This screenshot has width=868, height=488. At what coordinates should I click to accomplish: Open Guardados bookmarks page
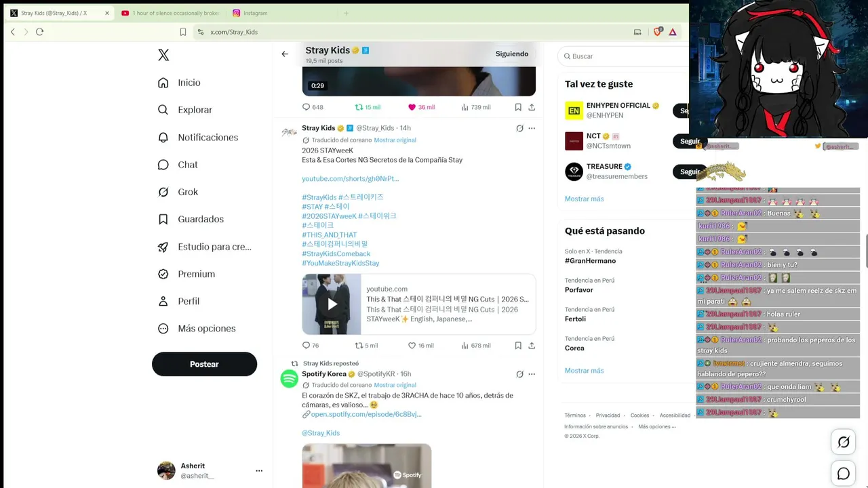pos(191,219)
